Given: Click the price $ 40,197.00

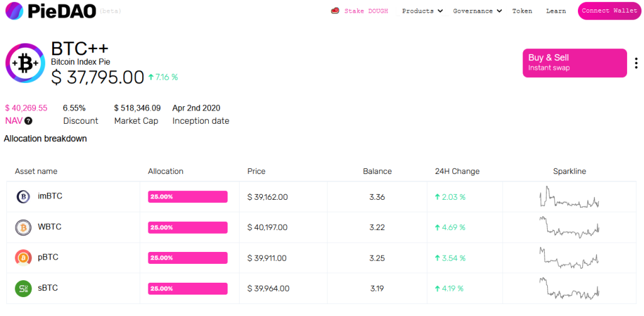Looking at the screenshot, I should click(267, 227).
